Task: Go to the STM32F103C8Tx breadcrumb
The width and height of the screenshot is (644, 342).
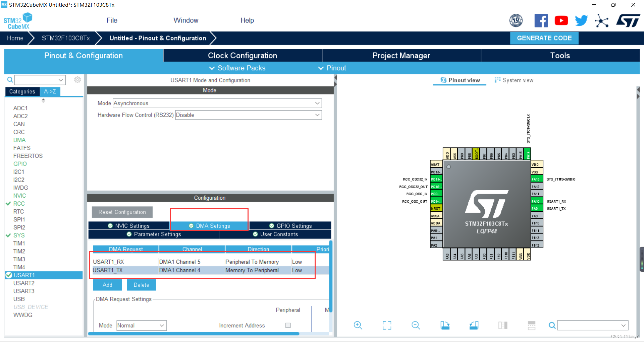Action: (66, 38)
